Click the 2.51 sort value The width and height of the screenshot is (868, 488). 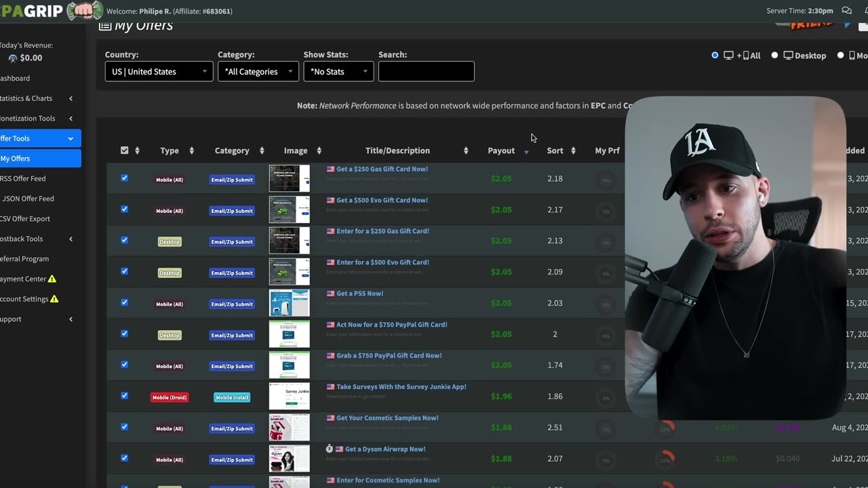(x=555, y=428)
